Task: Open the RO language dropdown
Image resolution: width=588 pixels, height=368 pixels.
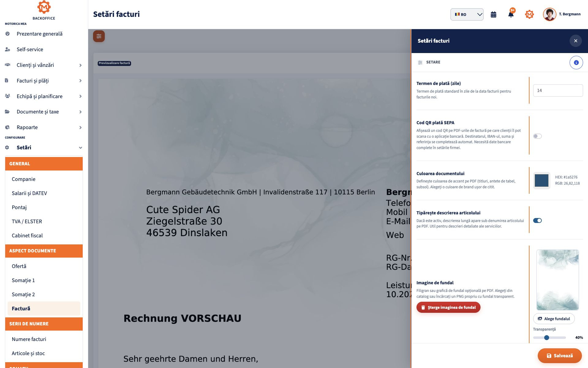Action: 467,14
